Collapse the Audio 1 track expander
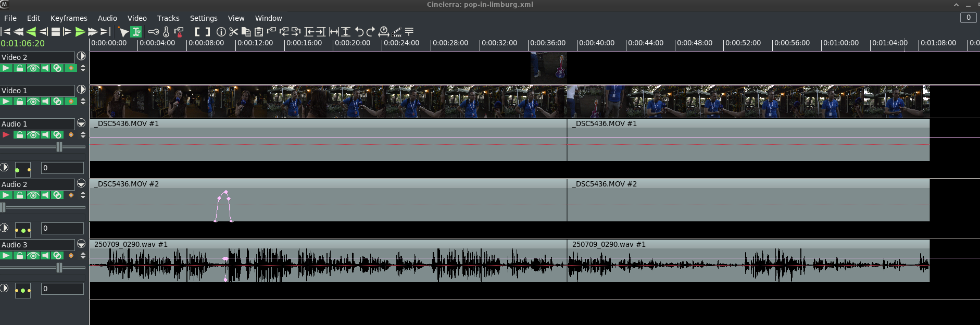The image size is (980, 325). (81, 123)
